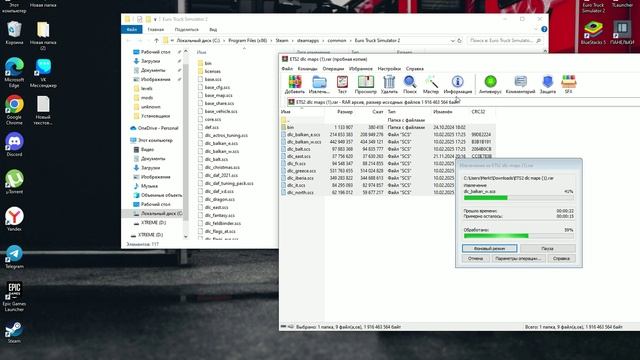640x360 pixels.
Task: Click the Explorer search input field
Action: coord(506,40)
